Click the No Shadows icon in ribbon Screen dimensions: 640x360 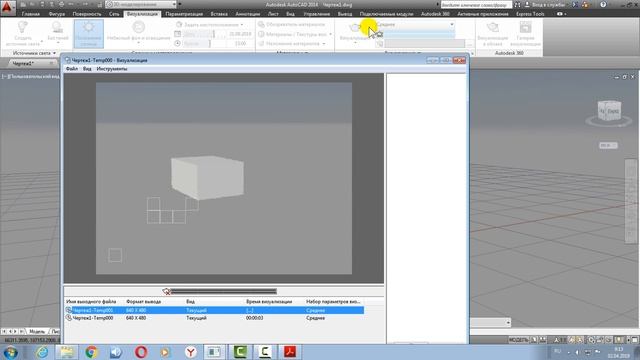[58, 28]
